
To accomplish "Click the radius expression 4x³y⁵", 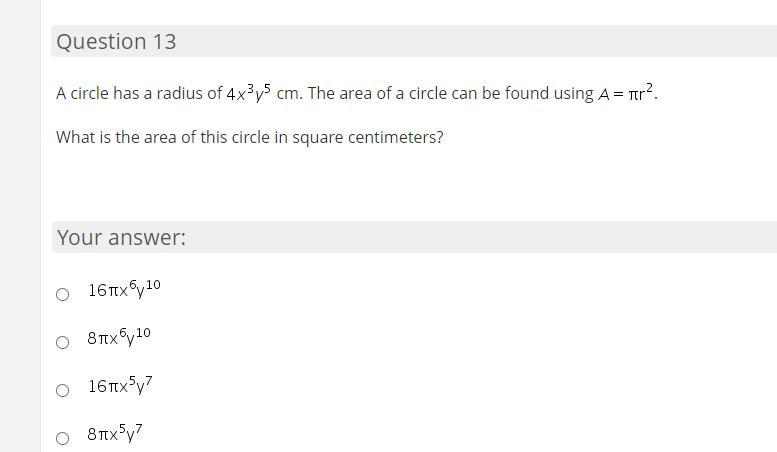I will click(249, 94).
